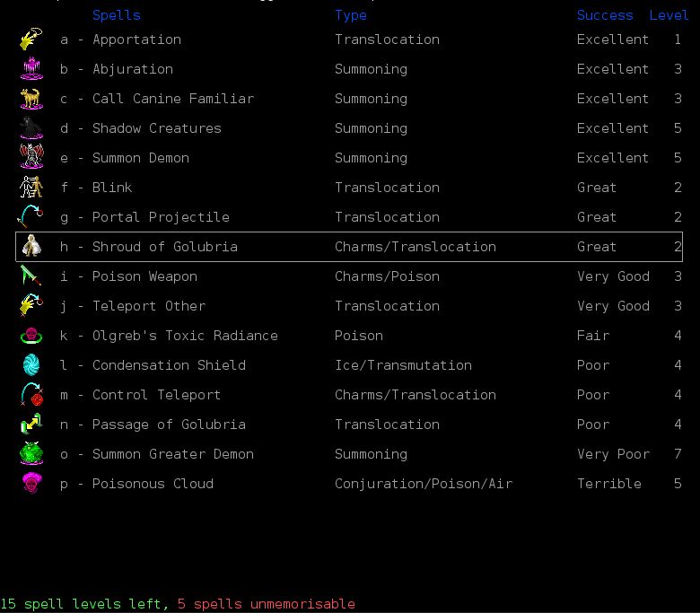Choose the Shroud of Golubria spell entry
The height and width of the screenshot is (613, 700).
tap(165, 247)
